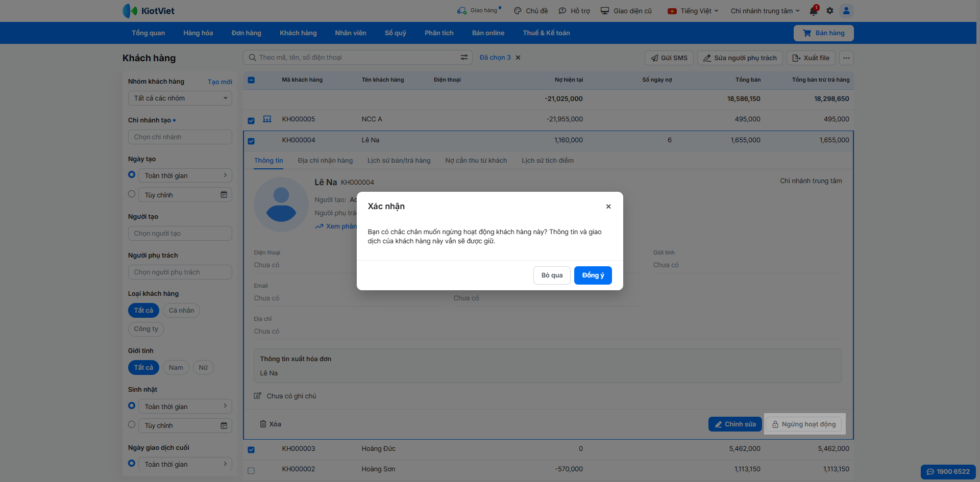Open the Chọn chi nhánh selector
The image size is (980, 482).
tap(180, 137)
